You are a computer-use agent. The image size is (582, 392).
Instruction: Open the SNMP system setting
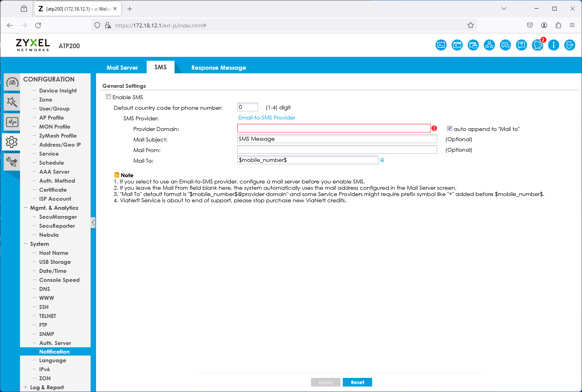click(x=47, y=334)
